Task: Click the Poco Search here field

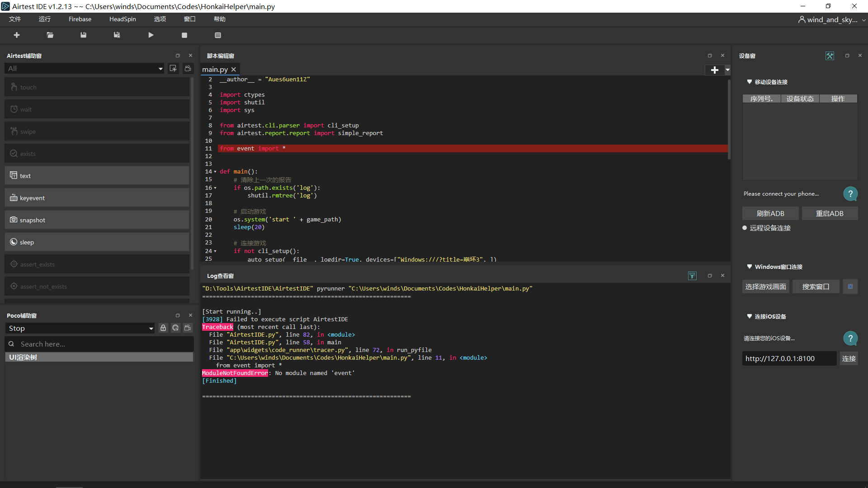Action: coord(99,344)
